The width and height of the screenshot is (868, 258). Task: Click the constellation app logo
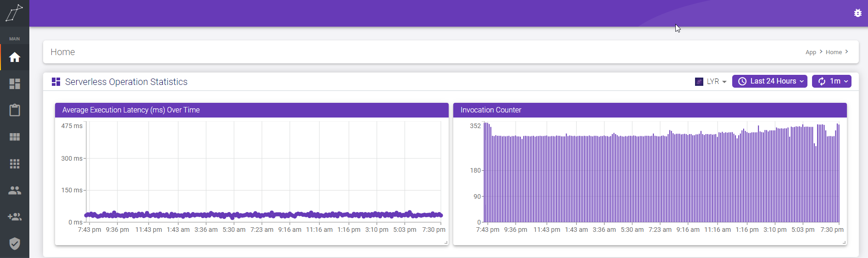point(14,13)
